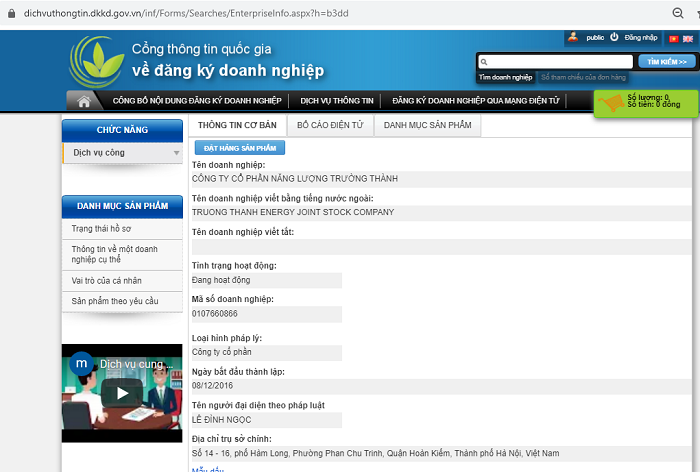Screen dimensions: 700x472
Task: Click the shopping cart icon
Action: (x=610, y=102)
